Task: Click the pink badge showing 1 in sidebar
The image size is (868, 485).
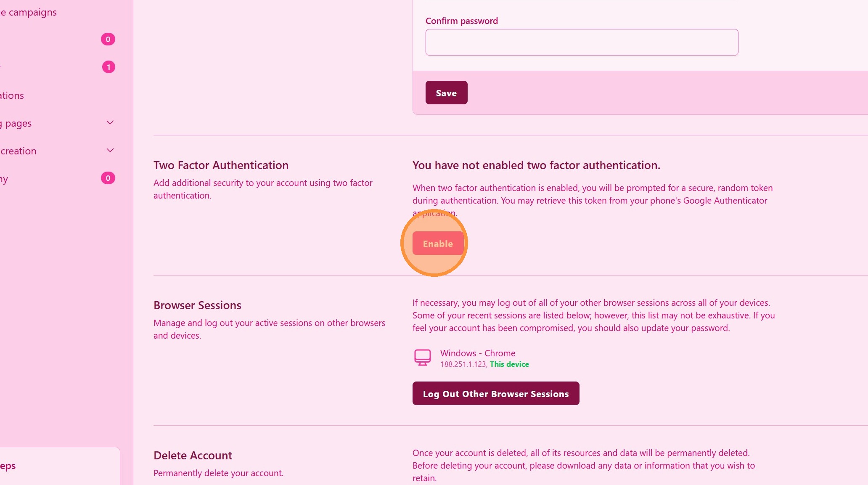Action: click(x=108, y=67)
